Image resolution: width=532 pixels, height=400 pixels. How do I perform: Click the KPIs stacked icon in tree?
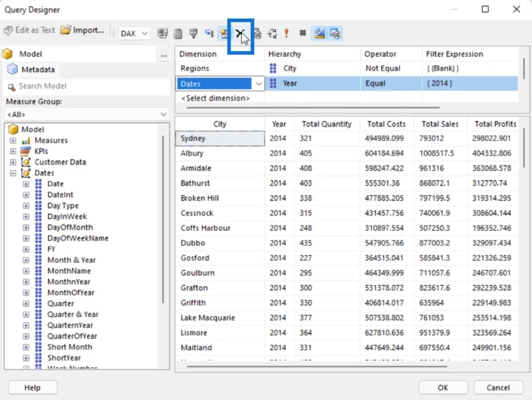tap(25, 152)
